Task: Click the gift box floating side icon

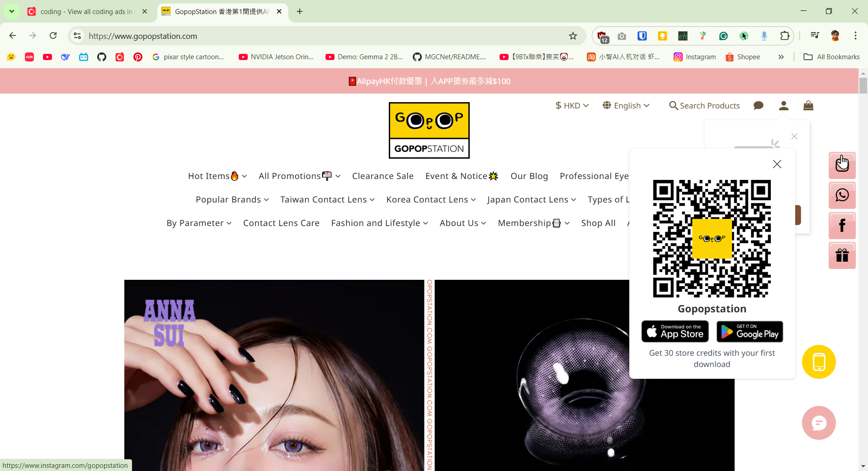Action: tap(842, 255)
